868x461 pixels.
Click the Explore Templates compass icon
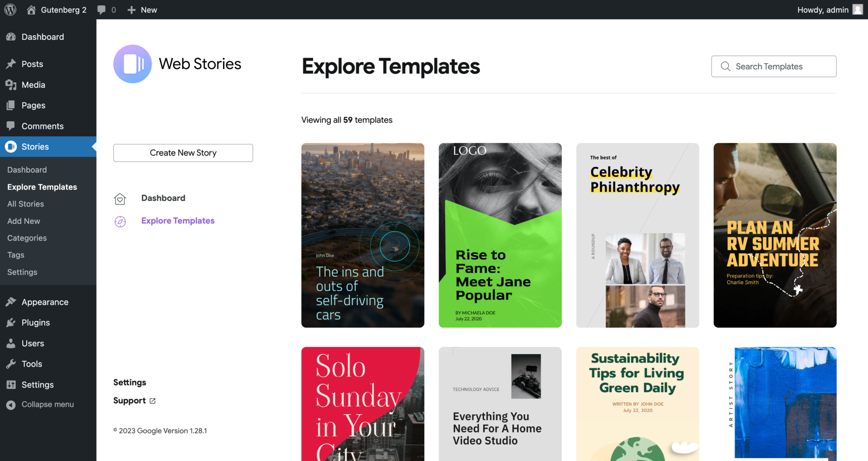(x=120, y=221)
